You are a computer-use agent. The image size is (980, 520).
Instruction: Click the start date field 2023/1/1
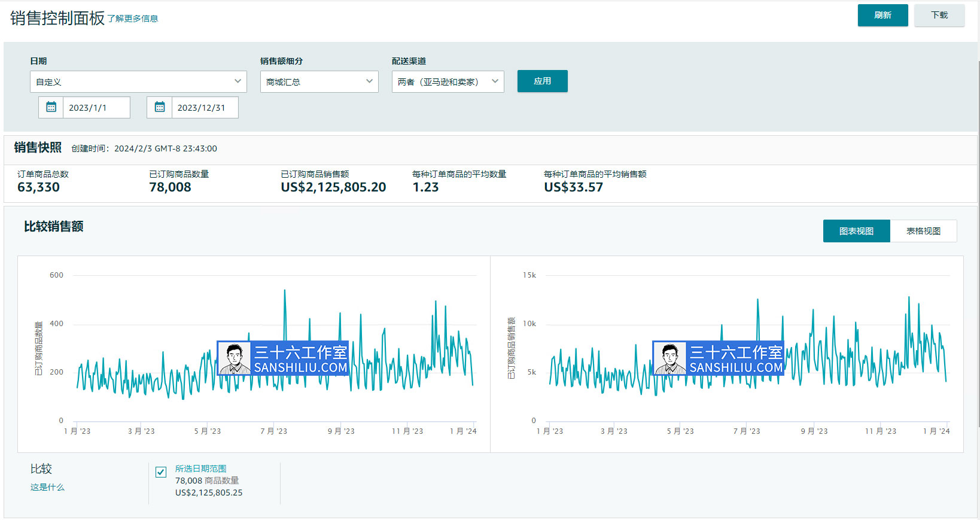(96, 107)
